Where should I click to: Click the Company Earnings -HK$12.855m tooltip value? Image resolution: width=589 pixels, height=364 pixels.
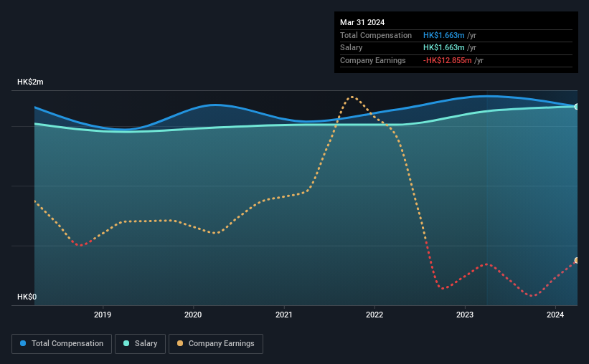453,60
